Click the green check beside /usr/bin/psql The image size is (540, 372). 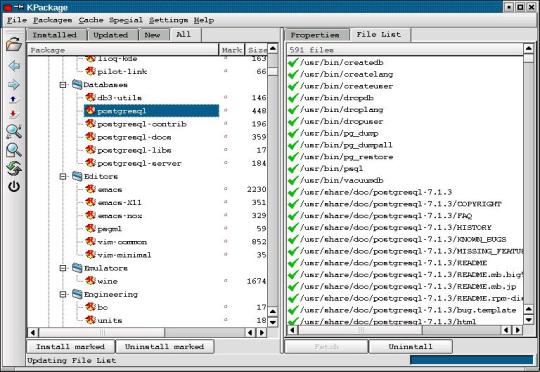[x=293, y=169]
